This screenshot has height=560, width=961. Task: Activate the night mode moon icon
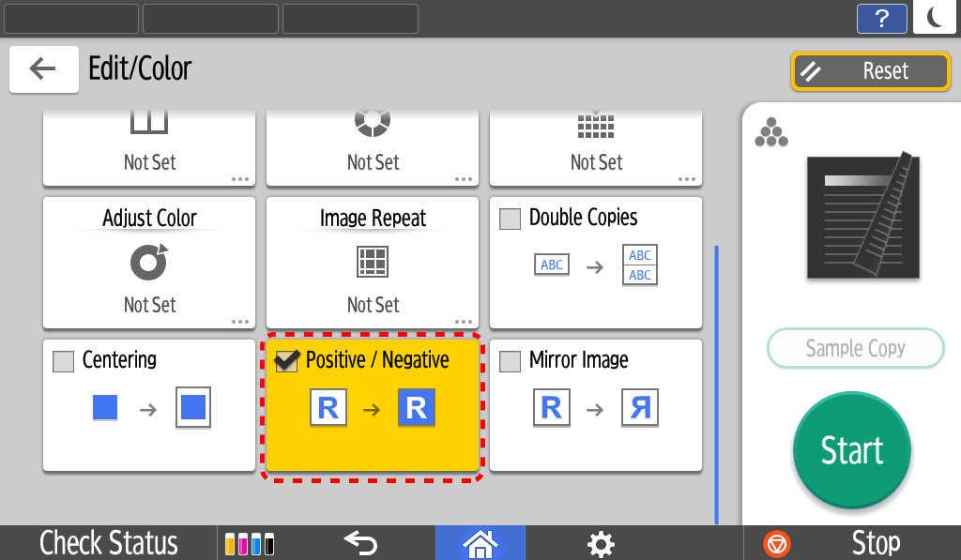pyautogui.click(x=934, y=18)
